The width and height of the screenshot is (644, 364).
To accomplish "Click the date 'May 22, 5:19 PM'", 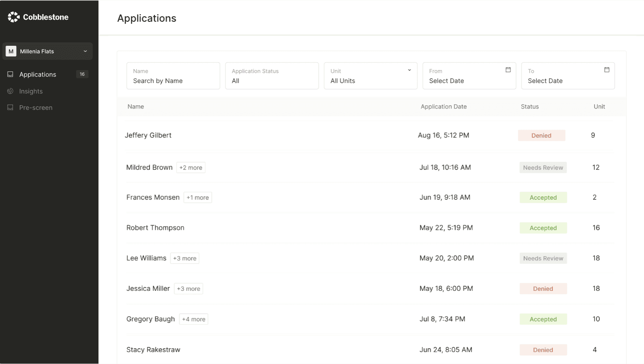I will (x=446, y=228).
